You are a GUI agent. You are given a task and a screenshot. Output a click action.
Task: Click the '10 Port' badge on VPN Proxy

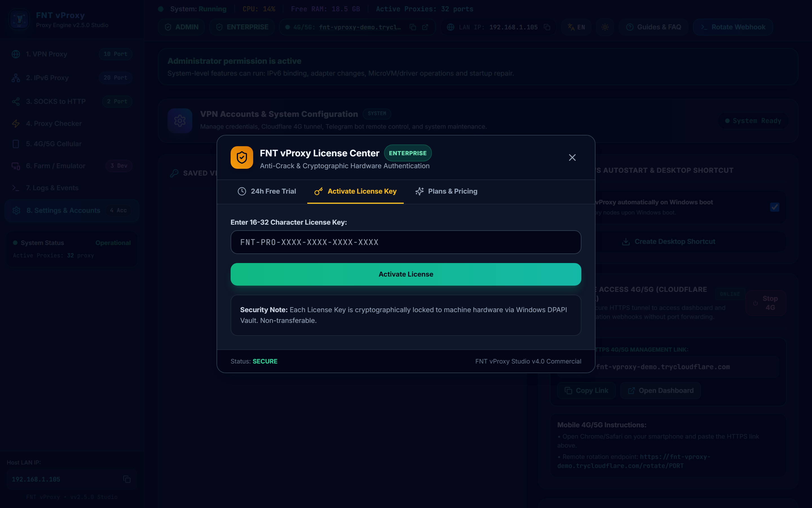(115, 54)
